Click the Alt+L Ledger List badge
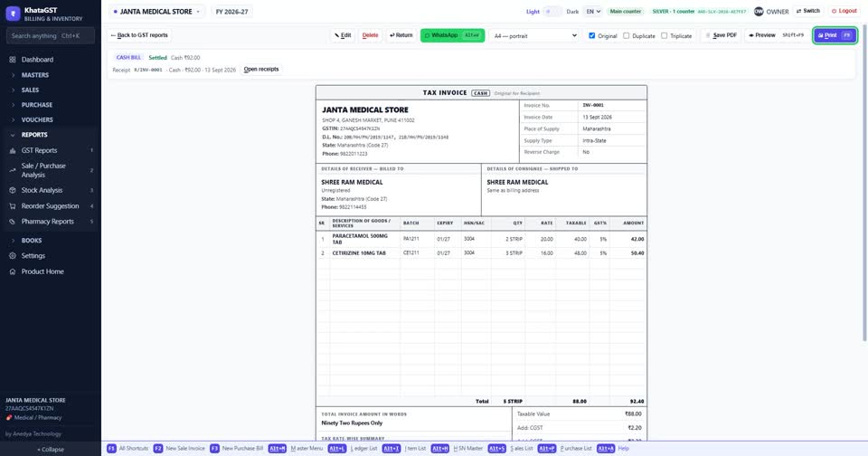868x456 pixels. click(337, 448)
